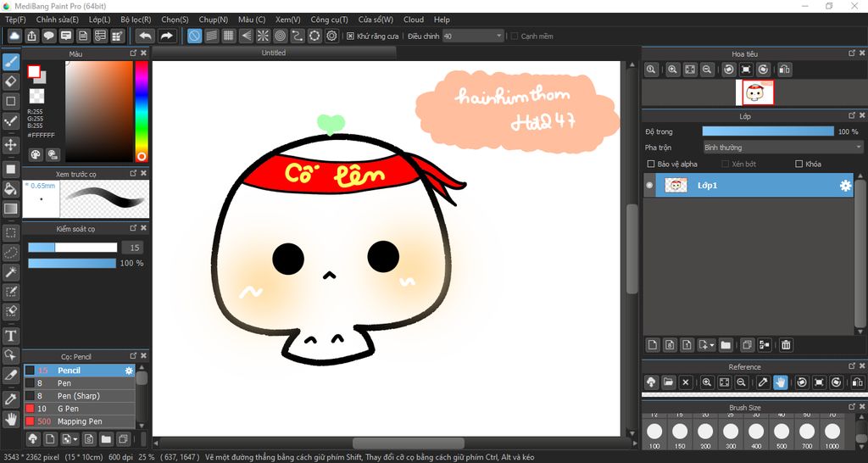Image resolution: width=868 pixels, height=463 pixels.
Task: Select the Magic Wand tool
Action: 10,272
